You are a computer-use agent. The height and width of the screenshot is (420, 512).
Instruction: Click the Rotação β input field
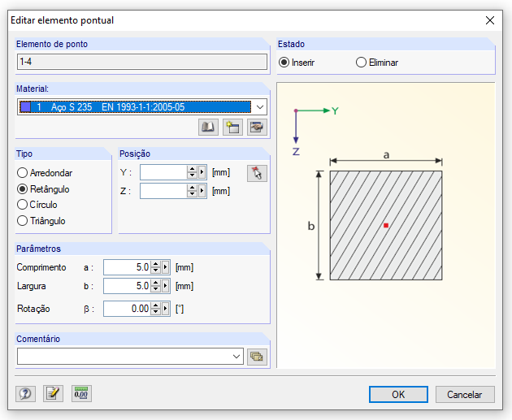[x=127, y=309]
